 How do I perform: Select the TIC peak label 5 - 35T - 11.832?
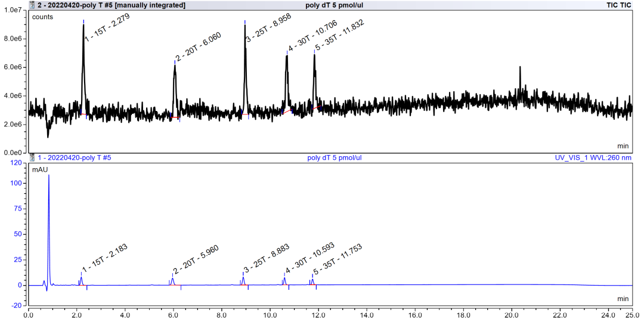tap(339, 35)
